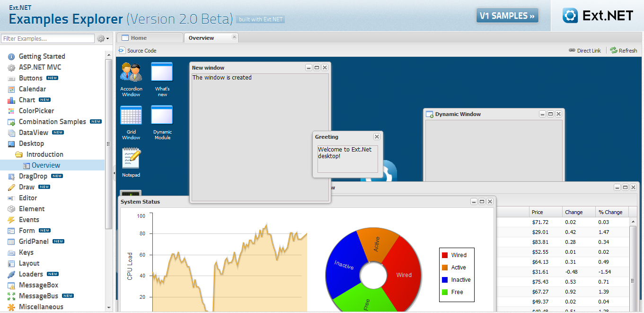Screen dimensions: 644x313
Task: Select the $83.81 price cell
Action: 546,242
